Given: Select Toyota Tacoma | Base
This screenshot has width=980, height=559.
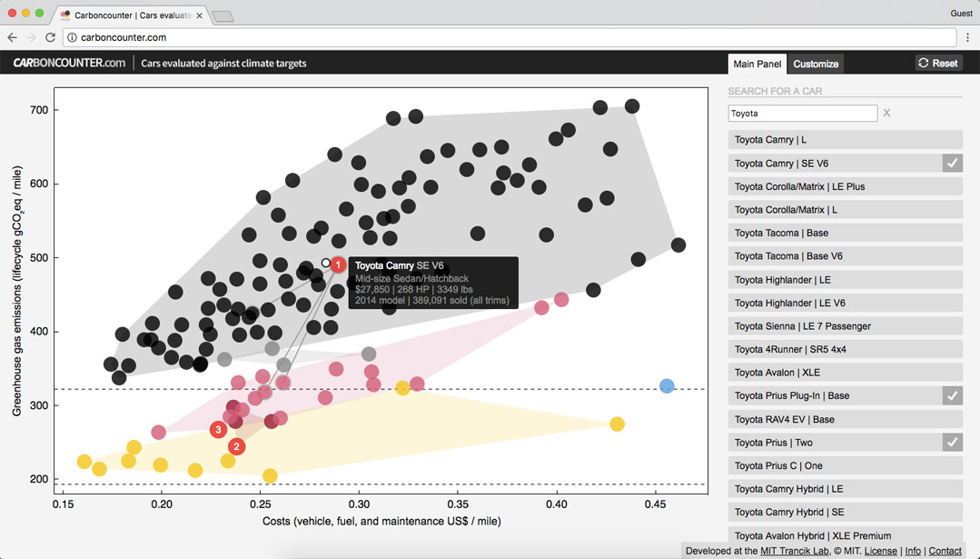Looking at the screenshot, I should 845,233.
